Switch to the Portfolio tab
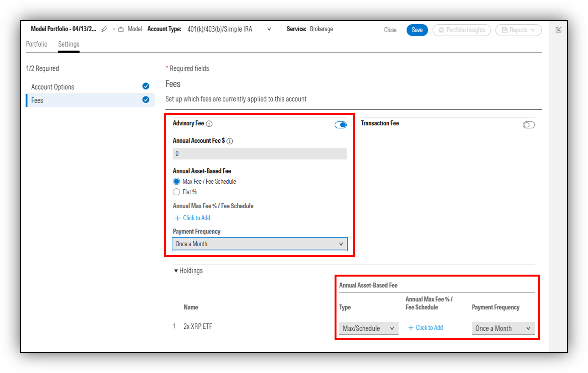 tap(37, 44)
